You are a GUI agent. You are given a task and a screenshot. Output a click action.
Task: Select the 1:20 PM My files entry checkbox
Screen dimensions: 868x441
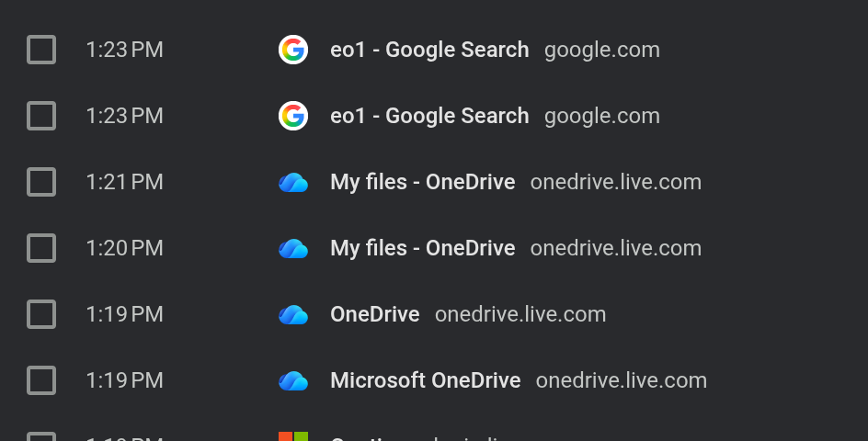(x=41, y=248)
